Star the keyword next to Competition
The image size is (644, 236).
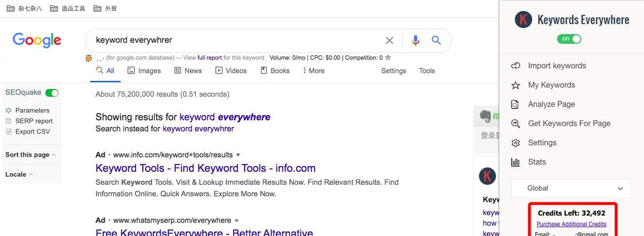click(388, 58)
